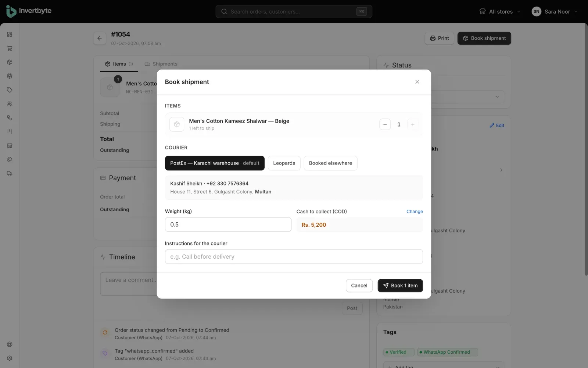This screenshot has width=588, height=368.
Task: Click the WhatsApp Confirmed tag
Action: 448,352
